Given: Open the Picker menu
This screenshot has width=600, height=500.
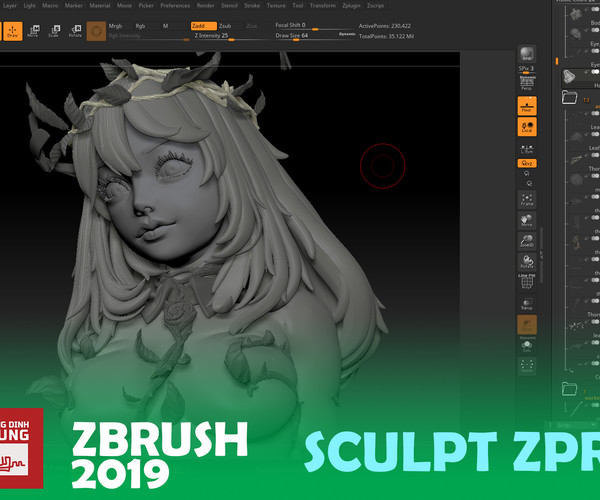Looking at the screenshot, I should [x=146, y=6].
